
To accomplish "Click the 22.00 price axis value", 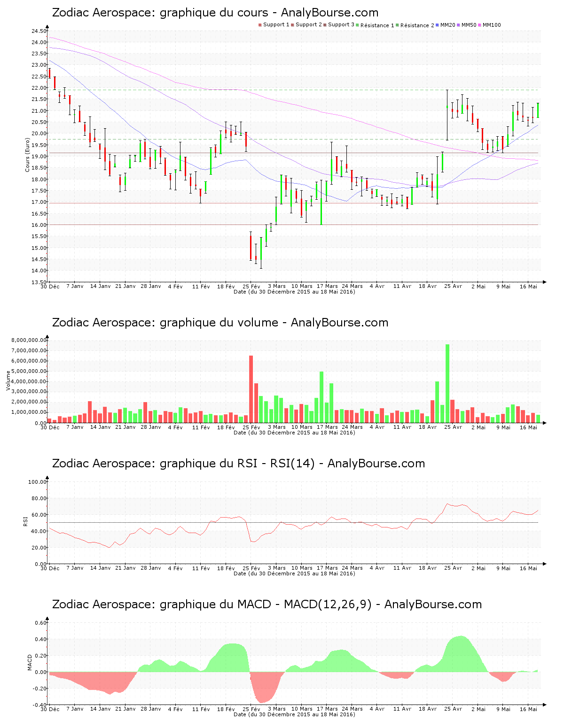I will pos(39,88).
